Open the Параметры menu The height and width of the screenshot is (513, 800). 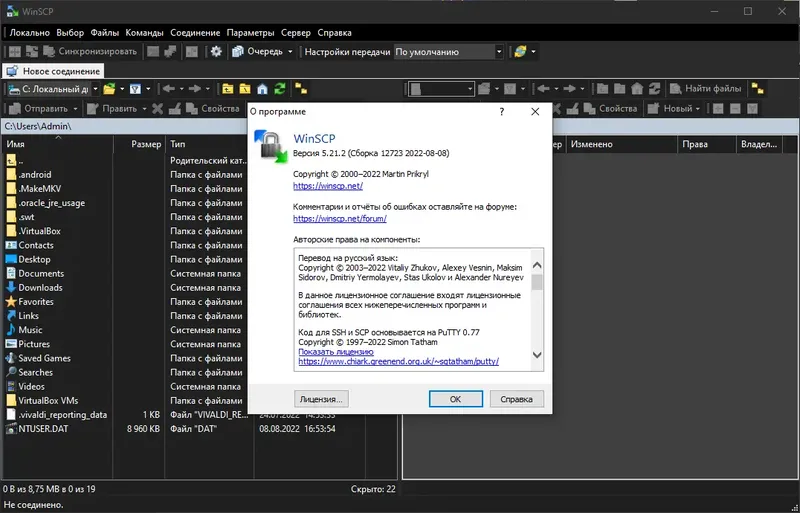[251, 33]
